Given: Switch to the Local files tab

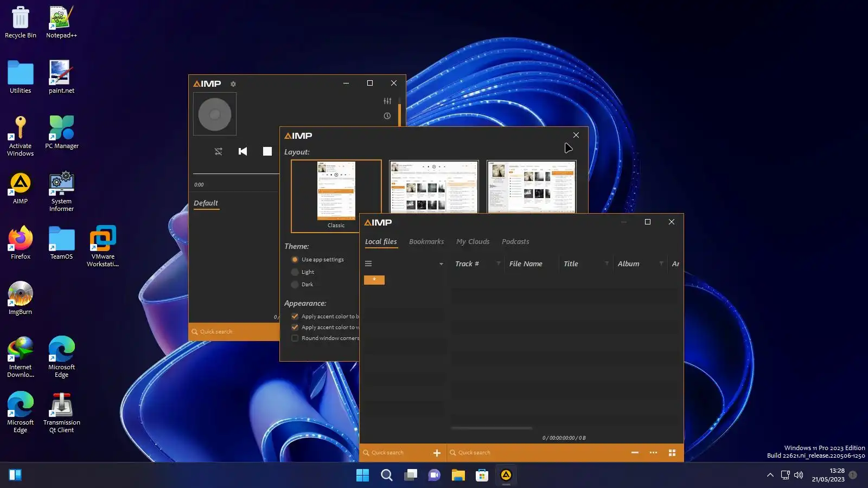Looking at the screenshot, I should point(381,242).
